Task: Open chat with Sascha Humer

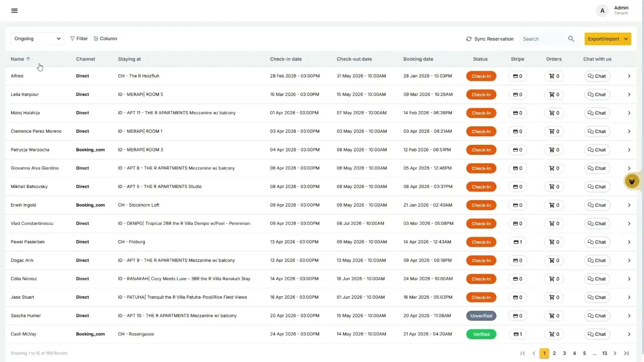Action: point(597,316)
